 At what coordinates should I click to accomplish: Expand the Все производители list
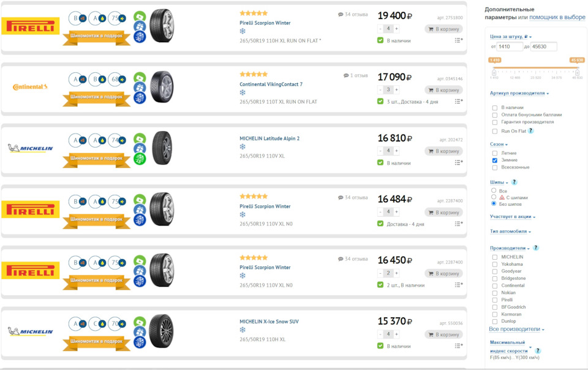tap(516, 330)
